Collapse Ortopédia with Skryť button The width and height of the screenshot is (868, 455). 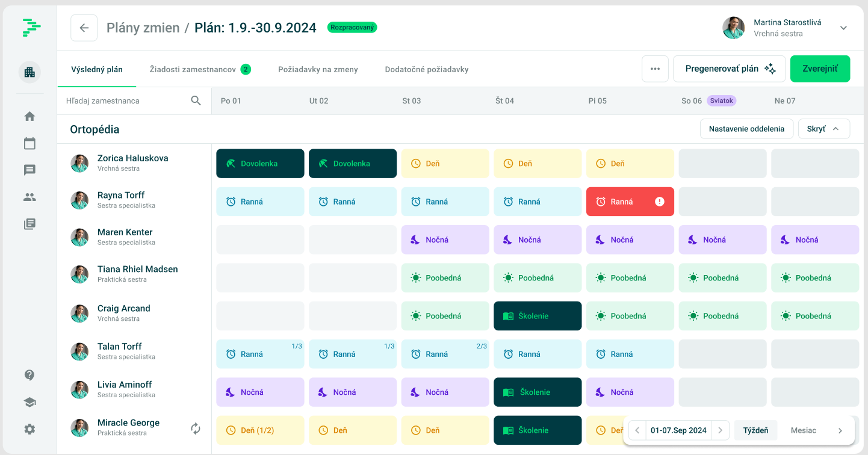(x=823, y=129)
